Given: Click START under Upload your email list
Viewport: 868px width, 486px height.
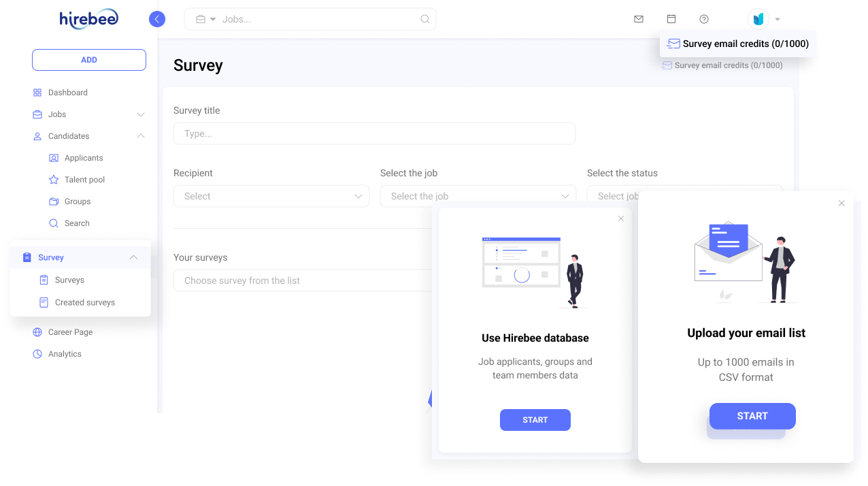Looking at the screenshot, I should [752, 416].
